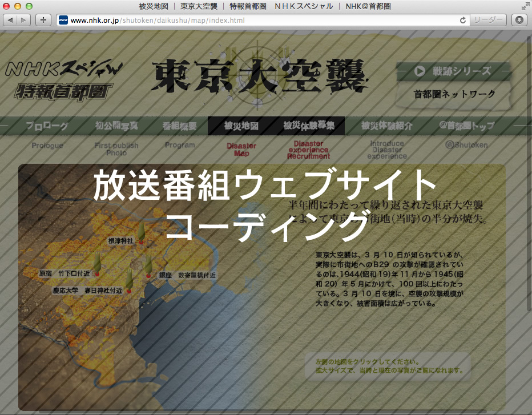Click the Prologue English caption
The width and height of the screenshot is (532, 415).
47,146
